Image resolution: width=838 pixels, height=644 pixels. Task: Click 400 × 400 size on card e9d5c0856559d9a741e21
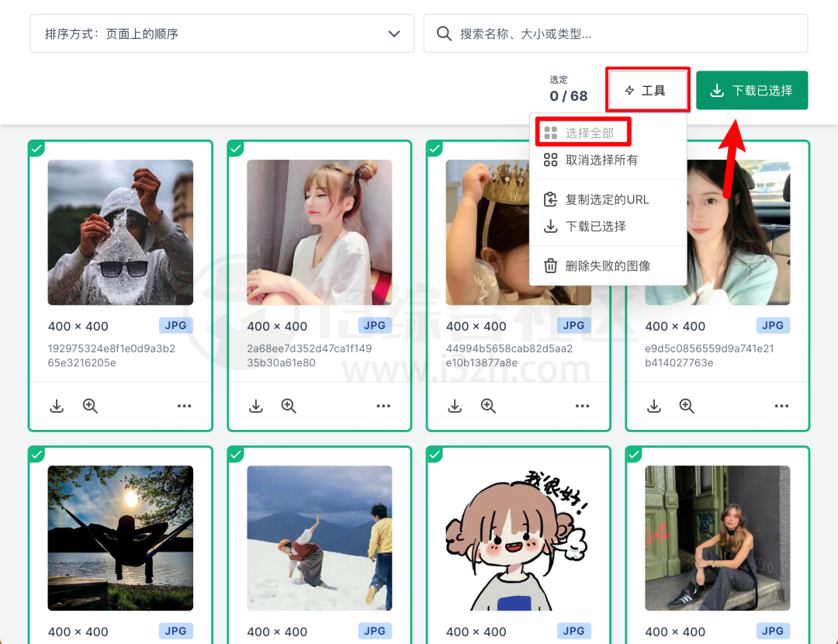coord(675,326)
